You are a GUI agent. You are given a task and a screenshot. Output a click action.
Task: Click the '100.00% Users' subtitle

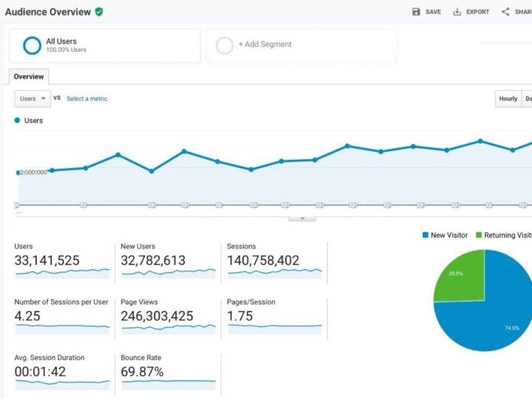pyautogui.click(x=66, y=50)
